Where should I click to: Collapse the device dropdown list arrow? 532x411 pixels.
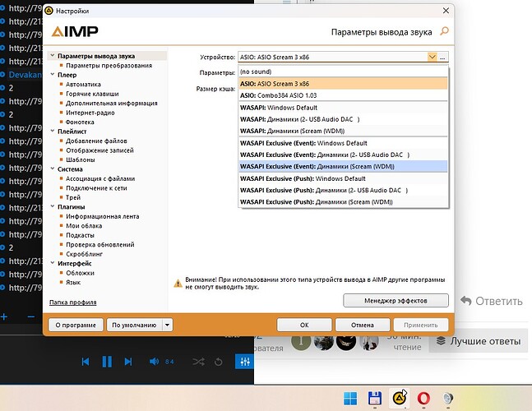[432, 57]
